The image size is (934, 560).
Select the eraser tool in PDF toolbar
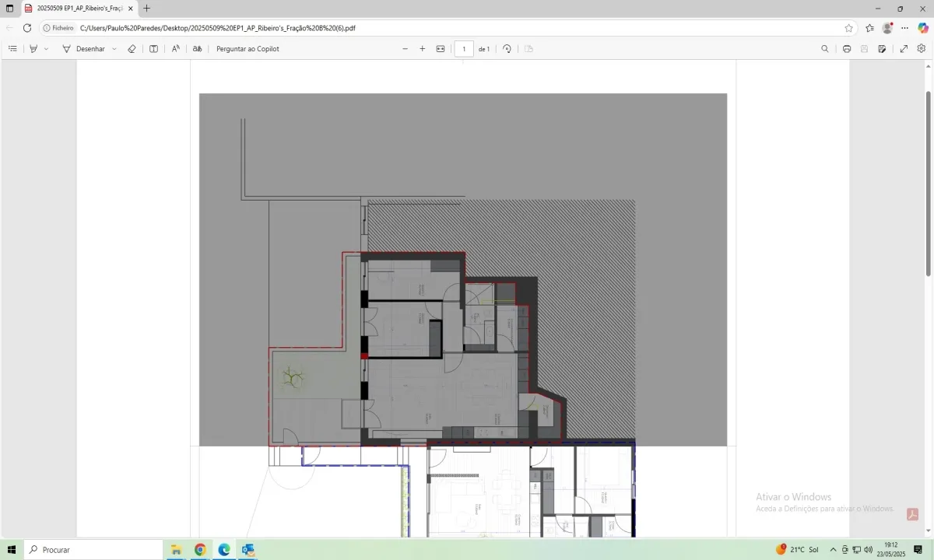(132, 49)
